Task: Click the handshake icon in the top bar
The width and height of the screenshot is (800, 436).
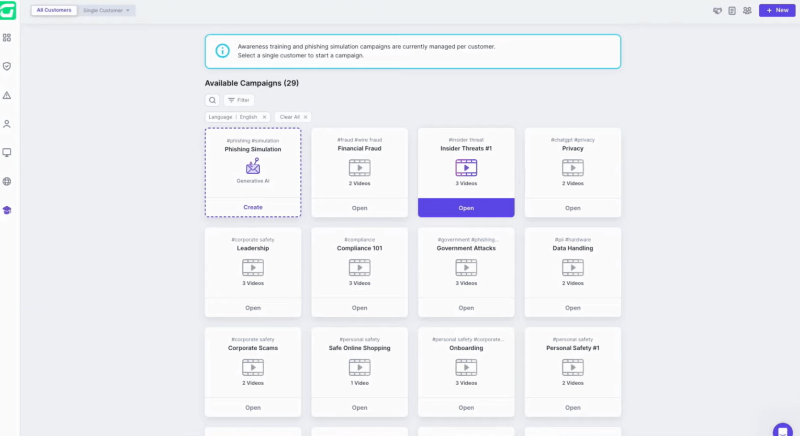Action: [x=717, y=10]
